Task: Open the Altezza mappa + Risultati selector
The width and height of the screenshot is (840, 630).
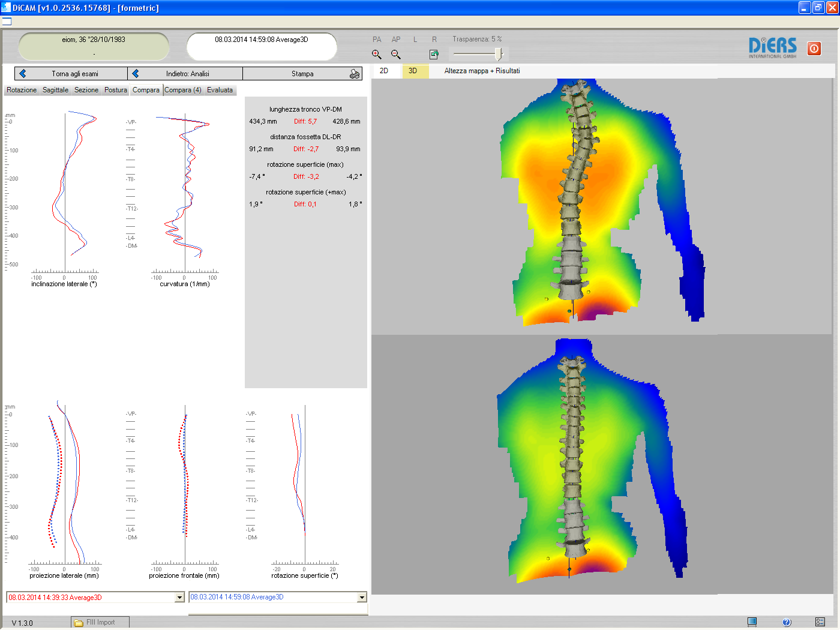Action: coord(482,71)
